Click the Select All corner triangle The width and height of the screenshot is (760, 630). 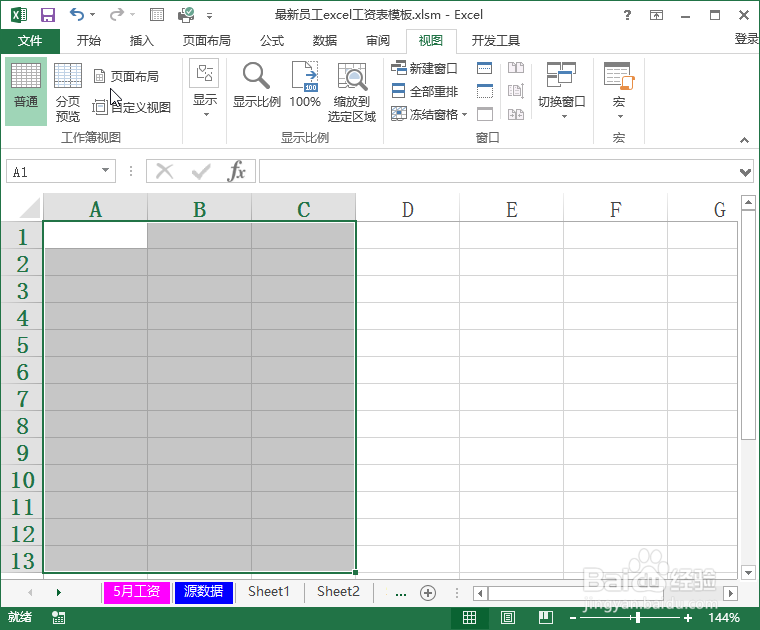tap(31, 209)
